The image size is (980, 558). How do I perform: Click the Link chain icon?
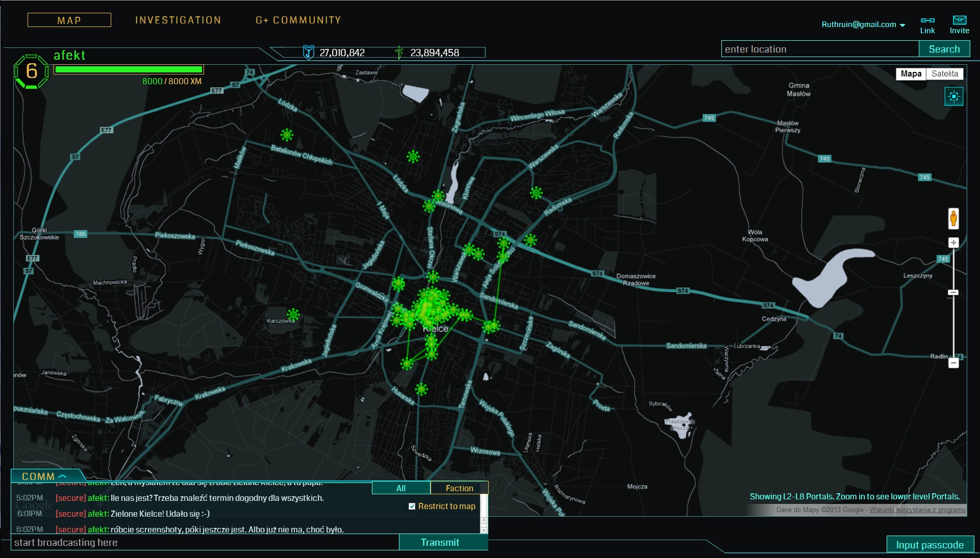tap(927, 20)
